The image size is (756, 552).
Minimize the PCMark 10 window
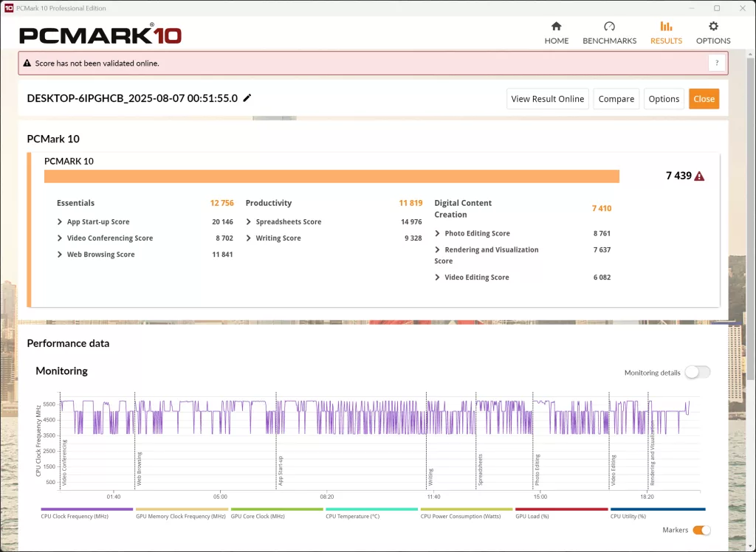tap(693, 8)
